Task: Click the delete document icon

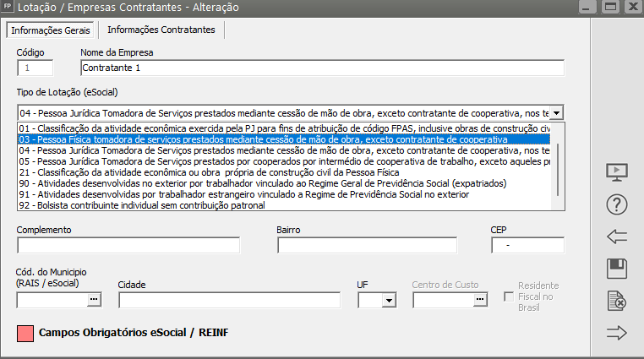Action: pos(618,301)
